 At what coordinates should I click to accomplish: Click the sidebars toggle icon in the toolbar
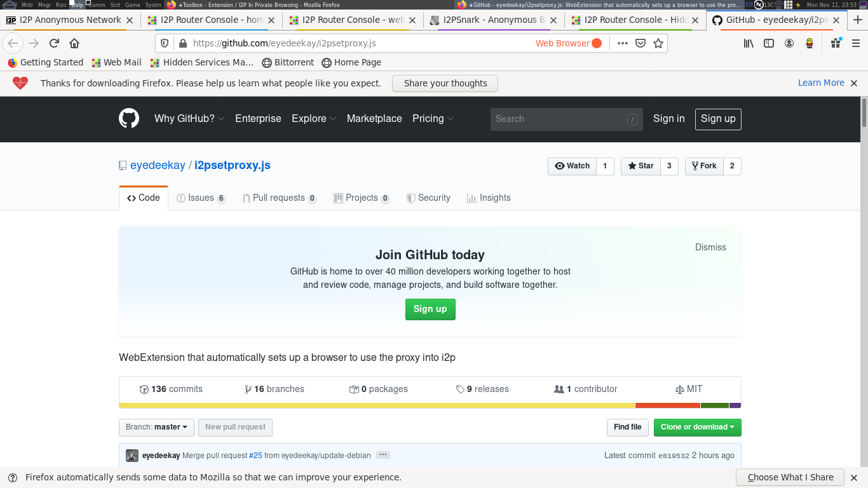[769, 43]
